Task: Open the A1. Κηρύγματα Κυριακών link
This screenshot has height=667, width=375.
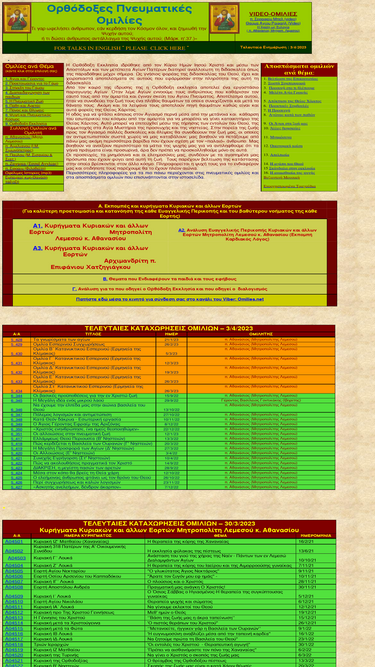Action: (x=91, y=232)
